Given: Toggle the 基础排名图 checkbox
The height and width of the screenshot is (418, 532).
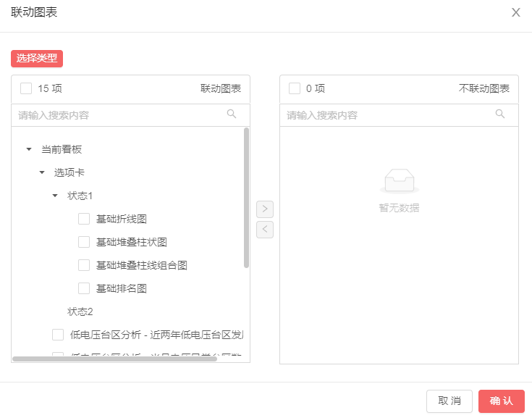Looking at the screenshot, I should click(84, 288).
